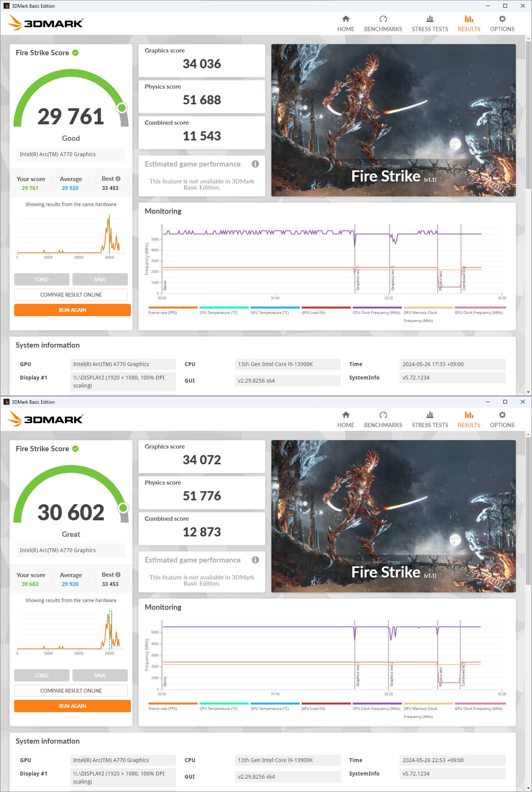The image size is (532, 792).
Task: Toggle CPU Clock Frequency legend in top Monitoring chart
Action: pyautogui.click(x=377, y=310)
